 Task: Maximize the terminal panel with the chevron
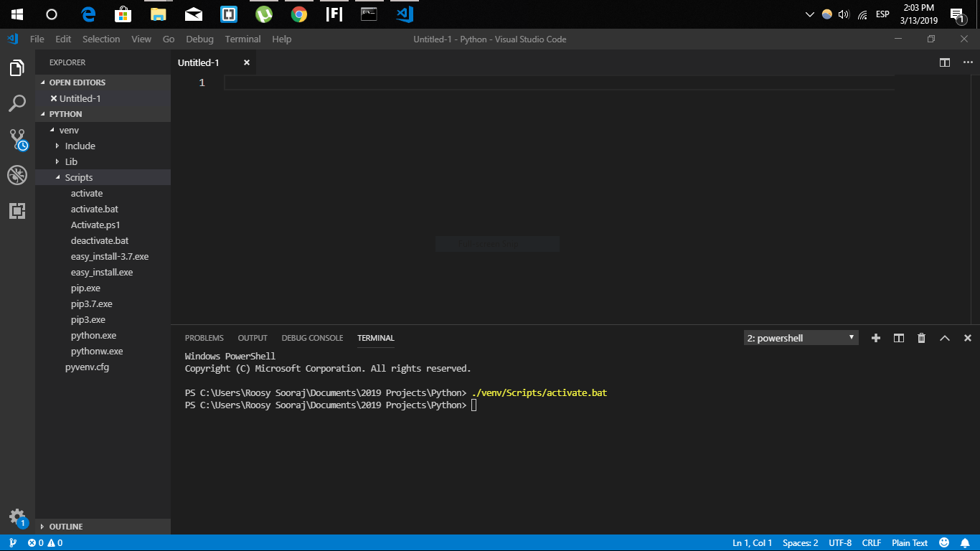[x=944, y=337]
